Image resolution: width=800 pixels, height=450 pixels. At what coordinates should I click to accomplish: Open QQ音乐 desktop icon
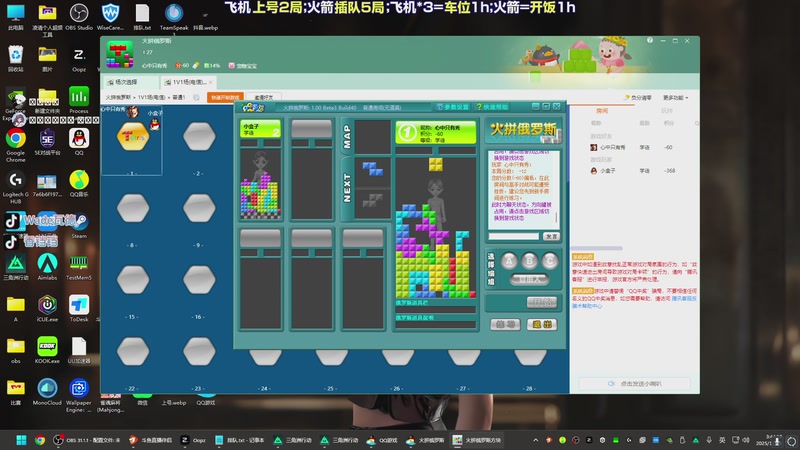(x=79, y=184)
